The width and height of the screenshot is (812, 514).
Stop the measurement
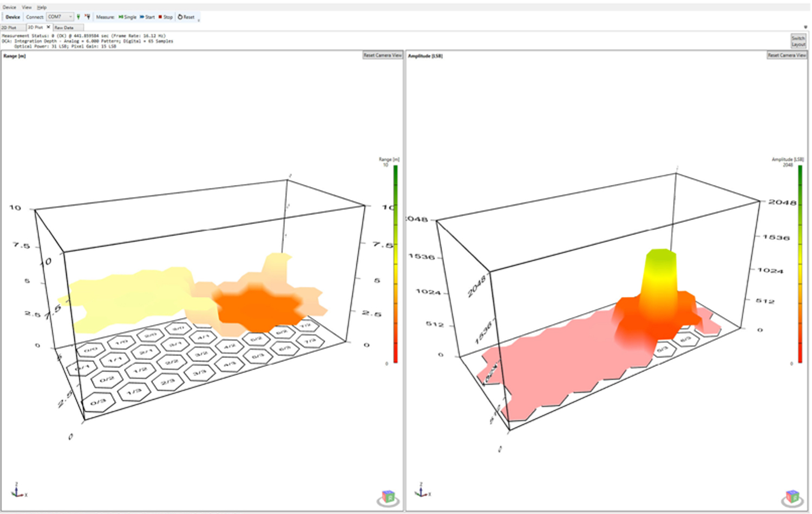(x=166, y=17)
